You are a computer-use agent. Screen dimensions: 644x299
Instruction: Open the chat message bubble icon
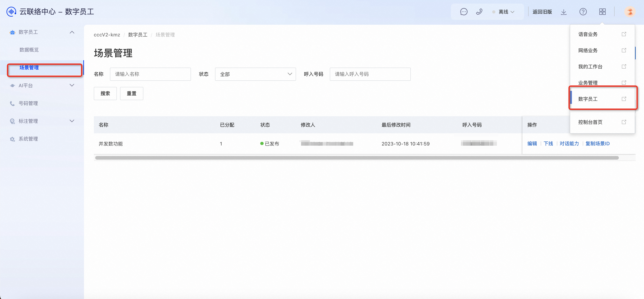tap(464, 12)
